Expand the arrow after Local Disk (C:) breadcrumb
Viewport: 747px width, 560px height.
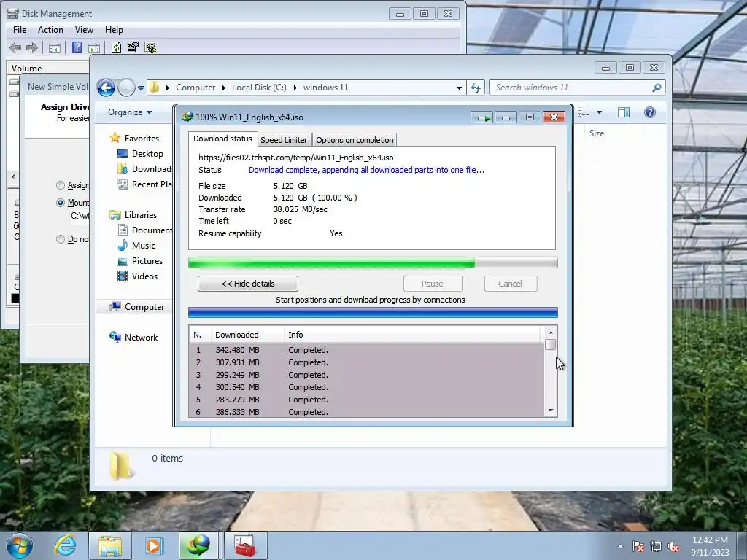295,87
